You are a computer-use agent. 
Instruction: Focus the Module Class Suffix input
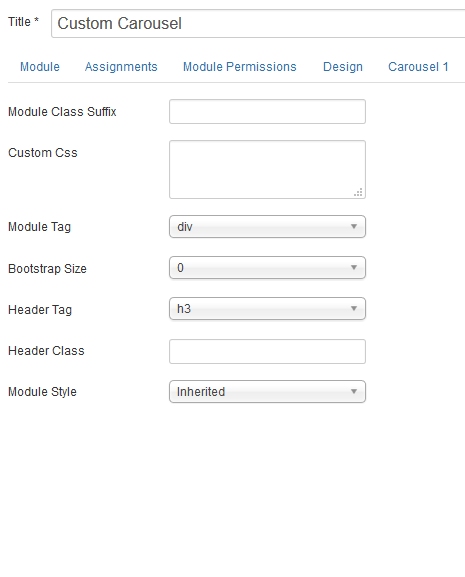click(267, 111)
